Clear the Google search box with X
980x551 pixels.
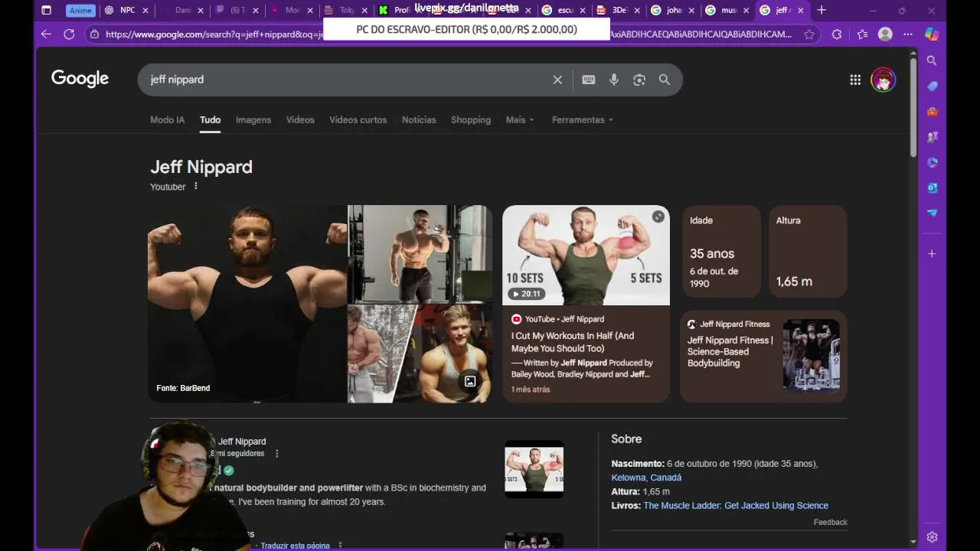[x=557, y=80]
